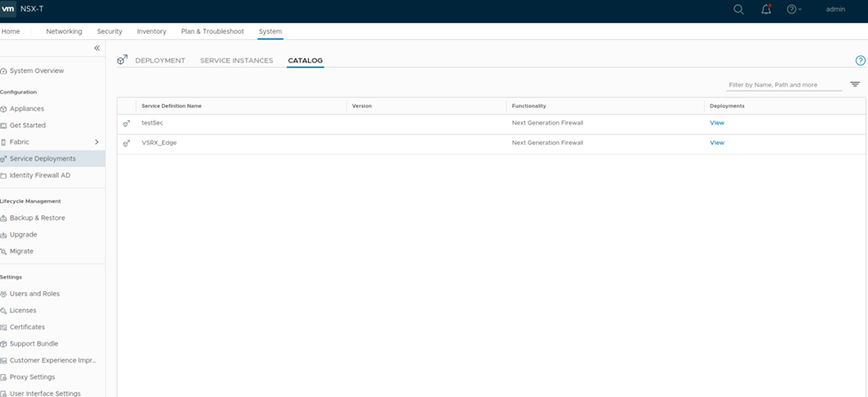Viewport: 868px width, 397px height.
Task: Select the testSec service definition name
Action: (x=152, y=123)
